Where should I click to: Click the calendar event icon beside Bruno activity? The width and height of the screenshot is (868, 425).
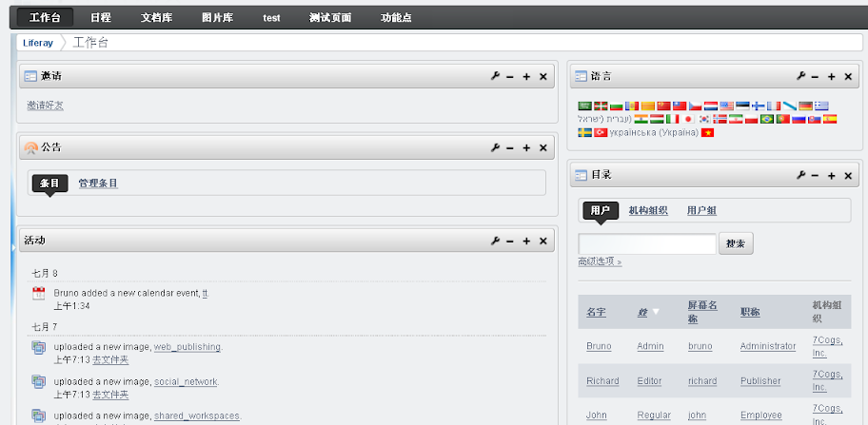[x=38, y=294]
